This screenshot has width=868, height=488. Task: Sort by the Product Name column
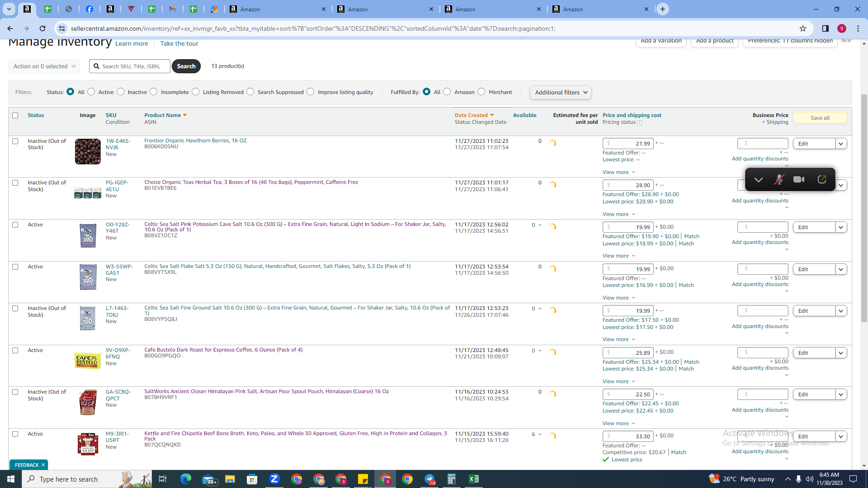165,115
